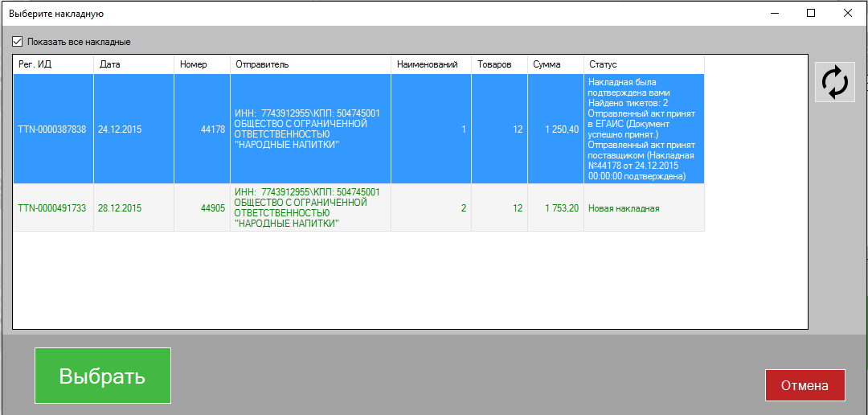
Task: Click the sender cell in the 44178 row
Action: point(310,129)
